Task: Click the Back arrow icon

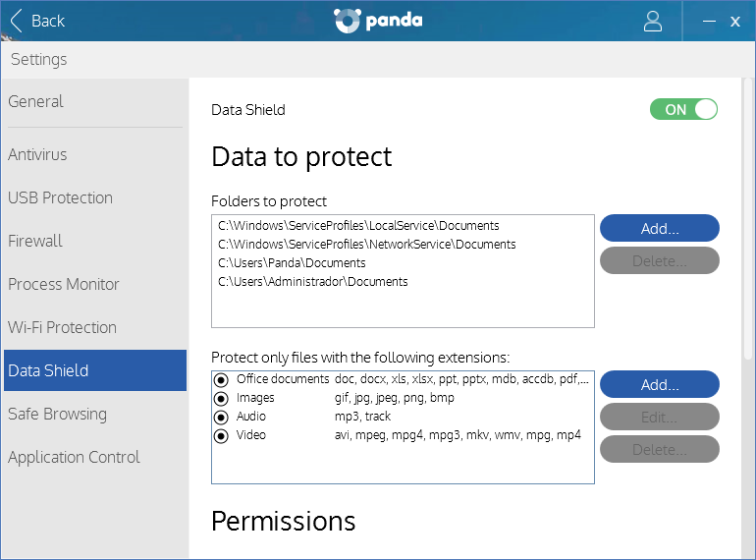Action: point(17,21)
